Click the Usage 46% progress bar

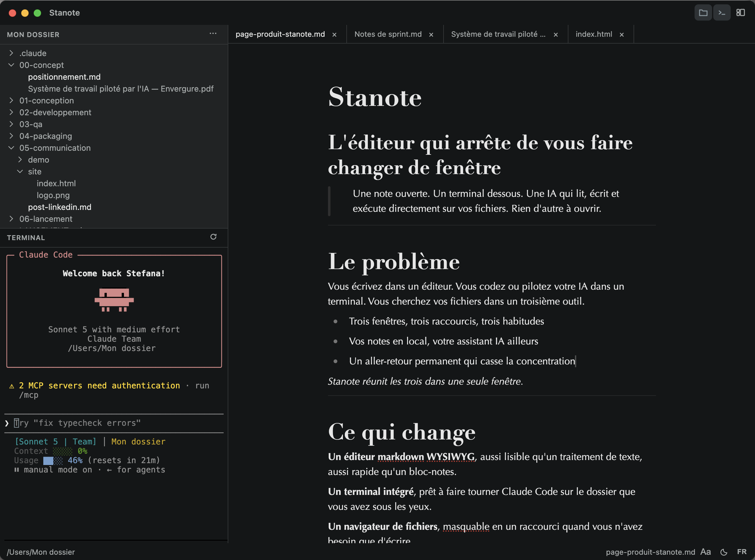click(53, 460)
